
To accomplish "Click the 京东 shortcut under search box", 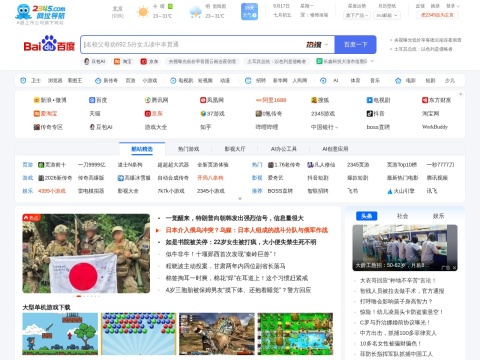I will [x=149, y=61].
